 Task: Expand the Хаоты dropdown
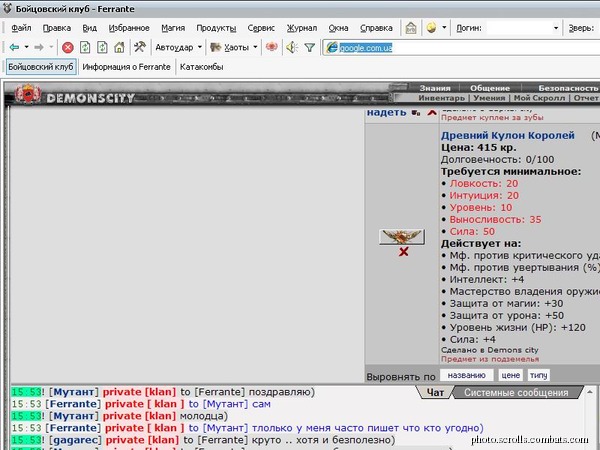click(255, 47)
